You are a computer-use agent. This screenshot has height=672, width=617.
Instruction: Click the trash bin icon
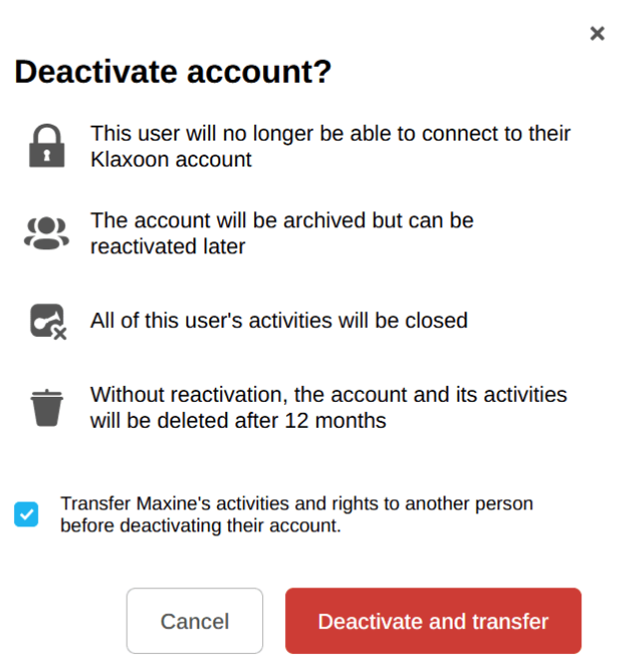click(x=46, y=408)
